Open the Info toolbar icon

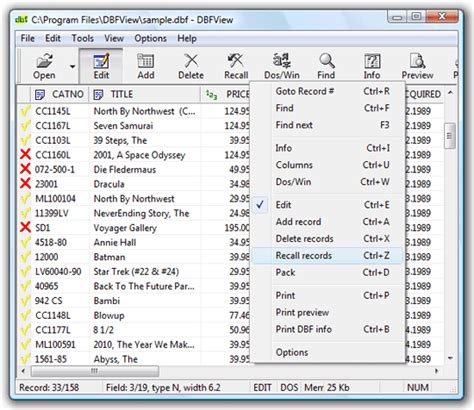point(372,66)
